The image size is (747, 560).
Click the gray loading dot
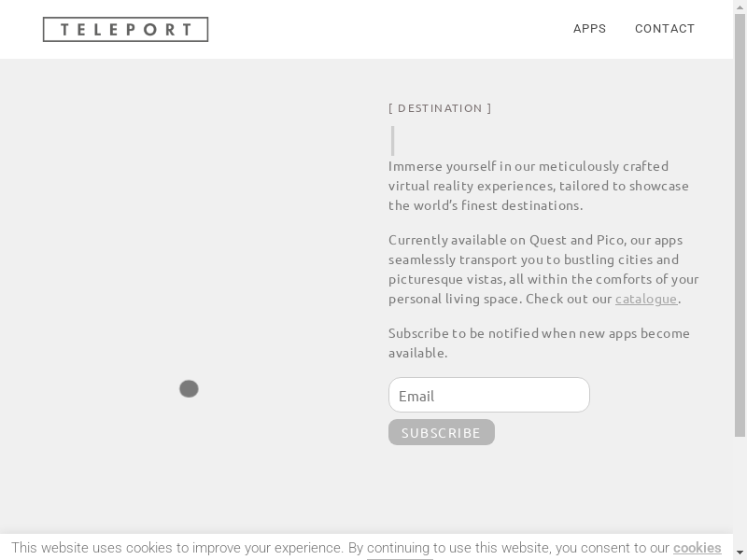coord(189,388)
